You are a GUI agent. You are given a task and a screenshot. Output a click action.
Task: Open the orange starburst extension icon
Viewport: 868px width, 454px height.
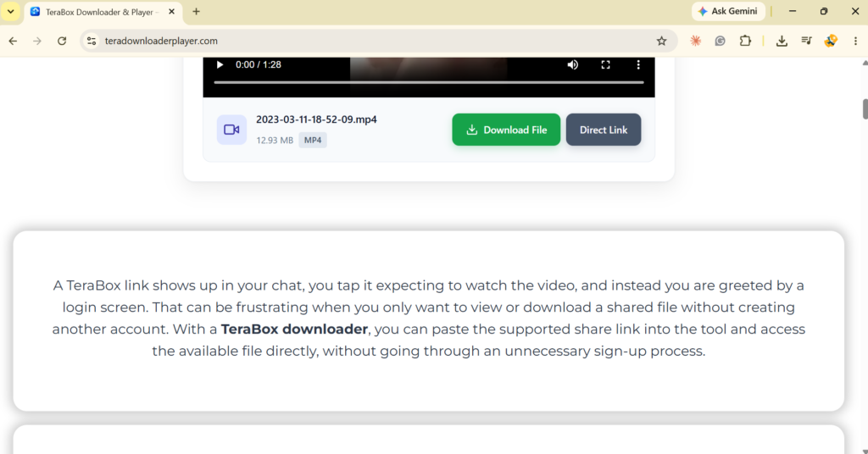point(696,41)
